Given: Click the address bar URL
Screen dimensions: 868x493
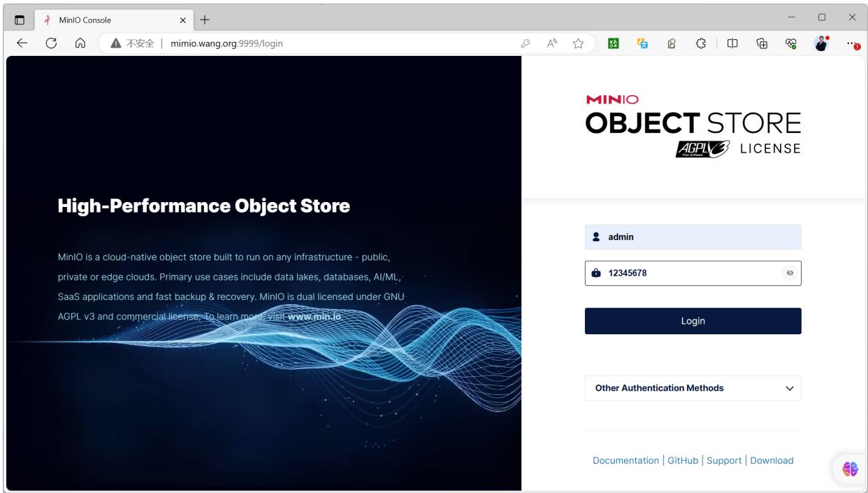Looking at the screenshot, I should click(227, 43).
